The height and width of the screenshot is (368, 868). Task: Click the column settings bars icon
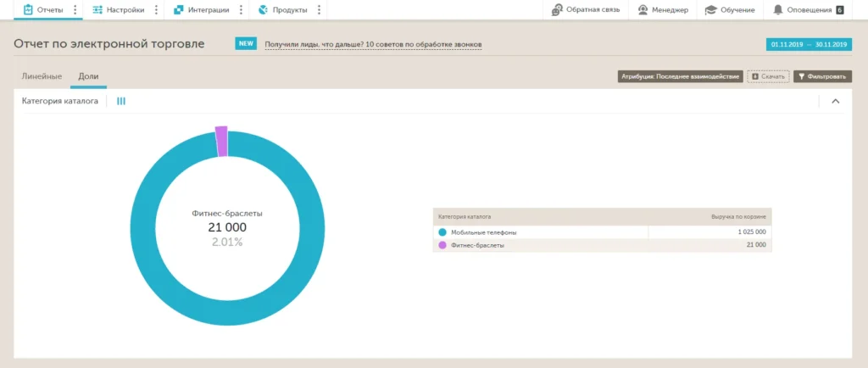[x=121, y=101]
